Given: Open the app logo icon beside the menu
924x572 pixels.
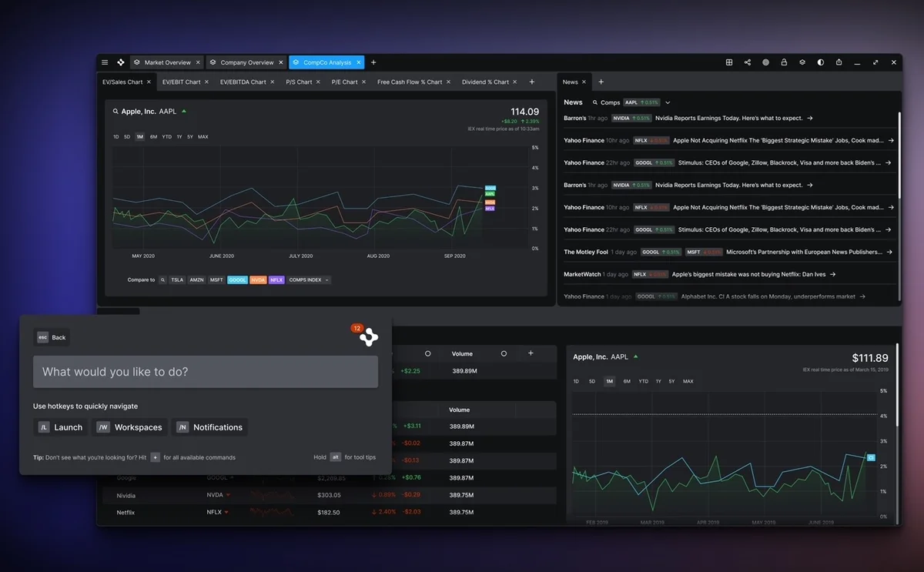Looking at the screenshot, I should pyautogui.click(x=120, y=62).
